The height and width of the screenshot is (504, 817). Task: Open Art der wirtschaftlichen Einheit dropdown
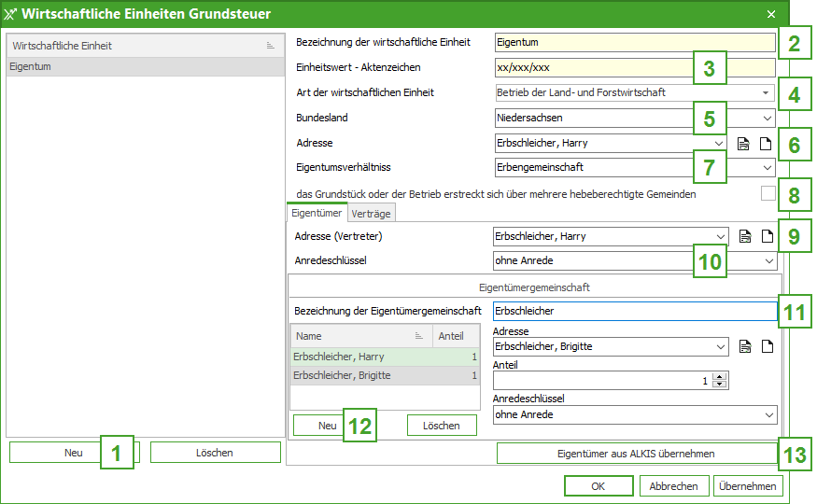coord(766,92)
